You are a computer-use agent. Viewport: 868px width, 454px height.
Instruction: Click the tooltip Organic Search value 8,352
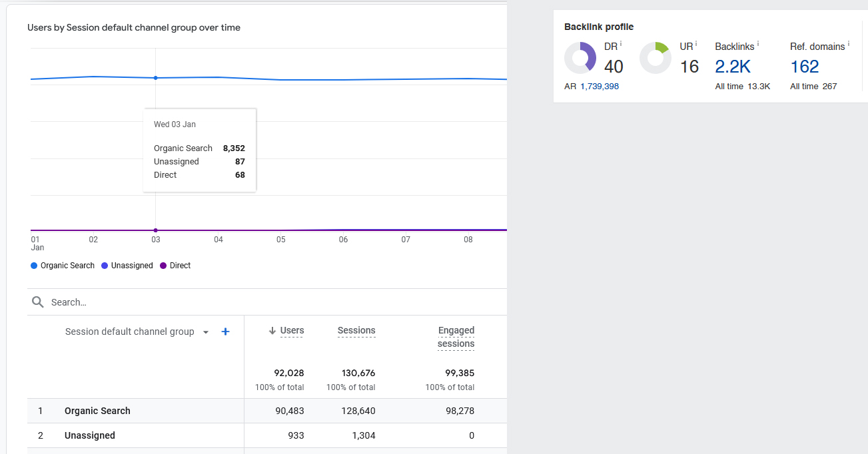pos(234,148)
